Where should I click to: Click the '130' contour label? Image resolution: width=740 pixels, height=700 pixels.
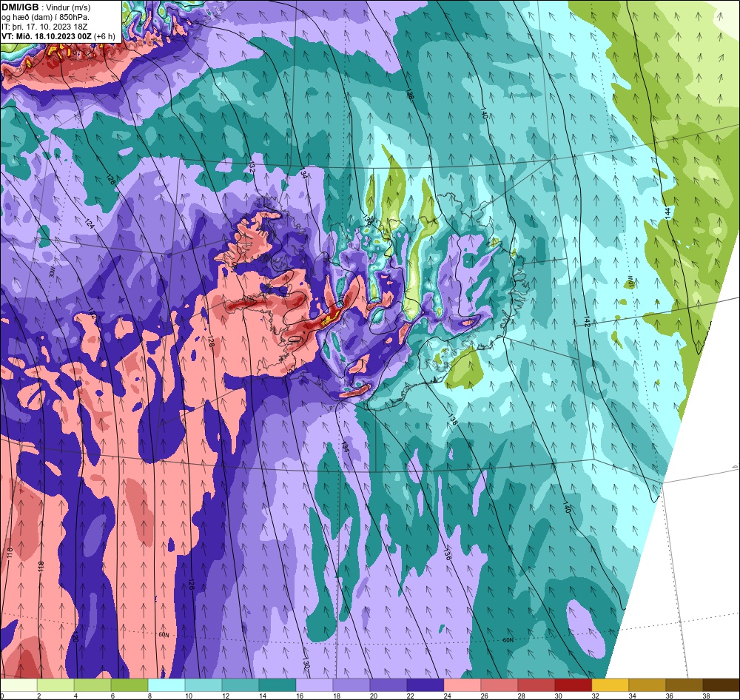pos(306,664)
